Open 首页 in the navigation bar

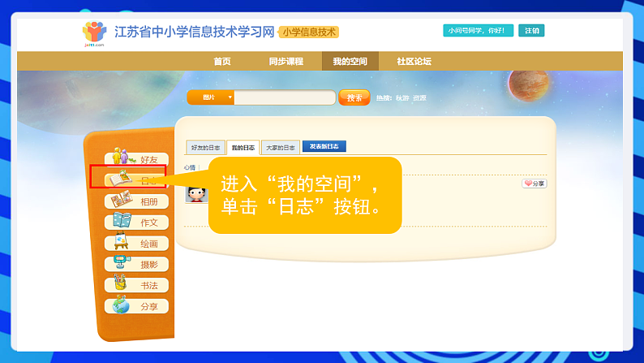pyautogui.click(x=222, y=61)
